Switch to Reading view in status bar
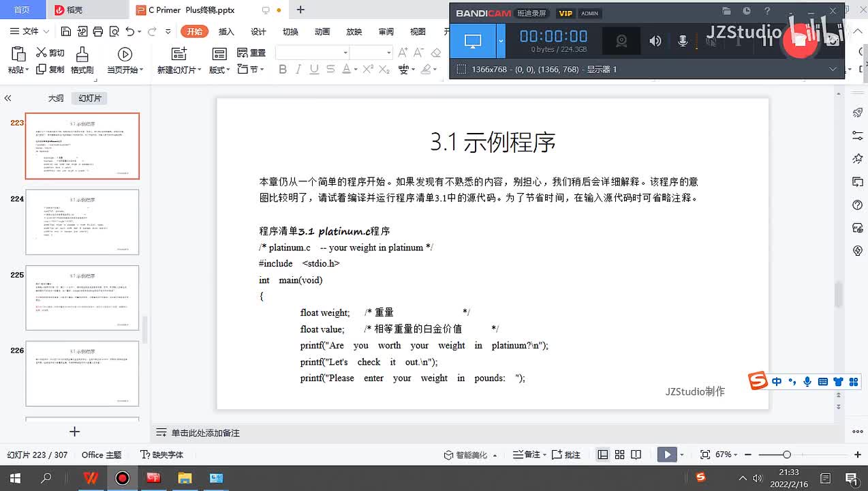The height and width of the screenshot is (491, 868). [636, 455]
